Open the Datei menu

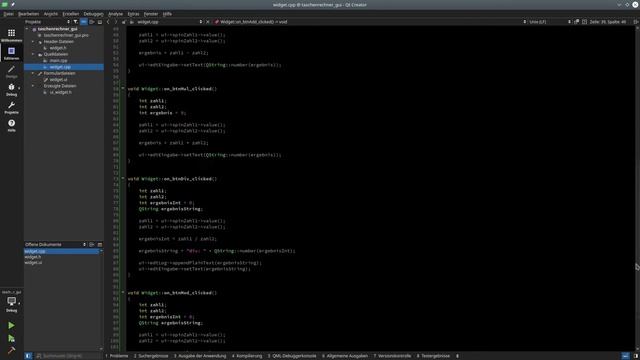(x=8, y=14)
